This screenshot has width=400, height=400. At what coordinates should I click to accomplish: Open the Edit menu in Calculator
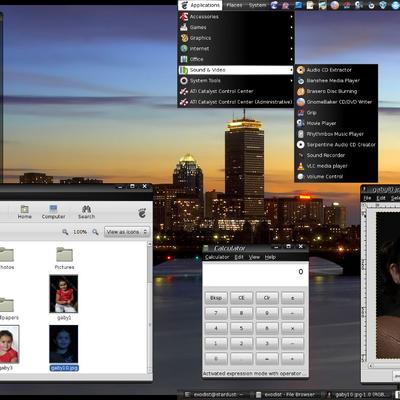click(239, 257)
